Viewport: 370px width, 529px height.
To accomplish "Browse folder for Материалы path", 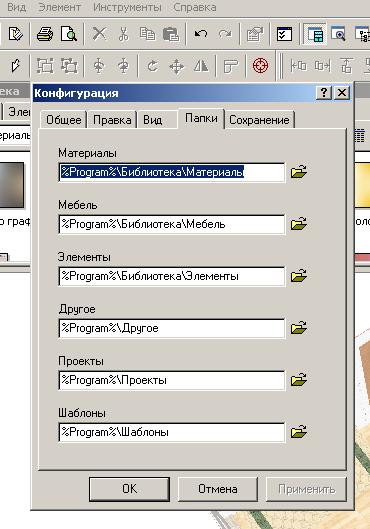I will click(x=299, y=172).
